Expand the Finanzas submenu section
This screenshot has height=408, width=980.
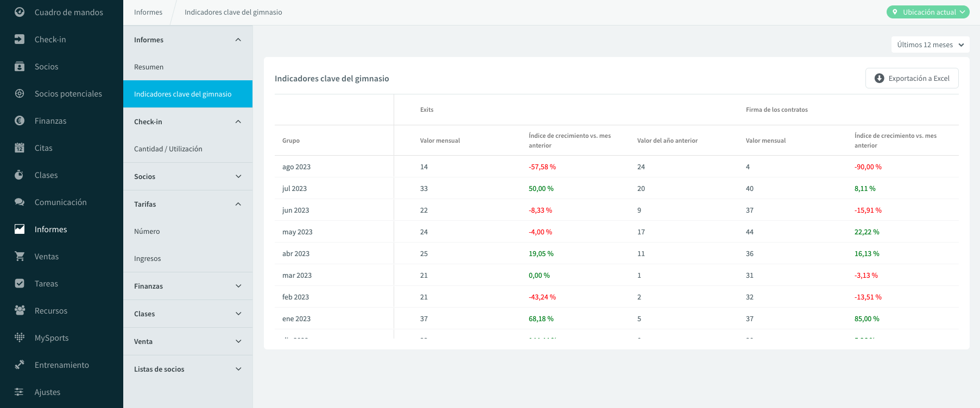coord(188,286)
